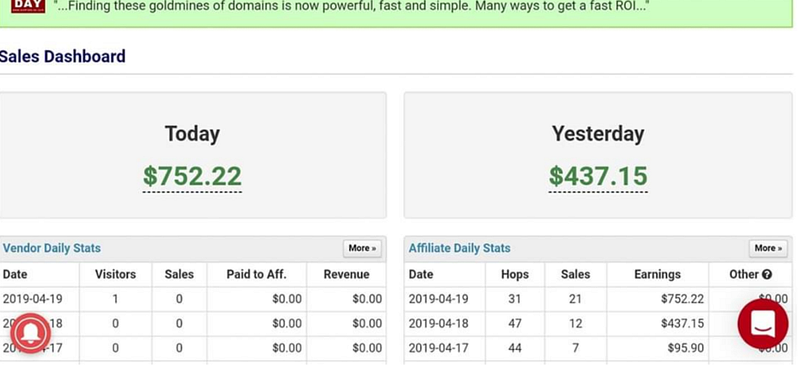Click earnings value $95.90
800x365 pixels.
click(685, 348)
